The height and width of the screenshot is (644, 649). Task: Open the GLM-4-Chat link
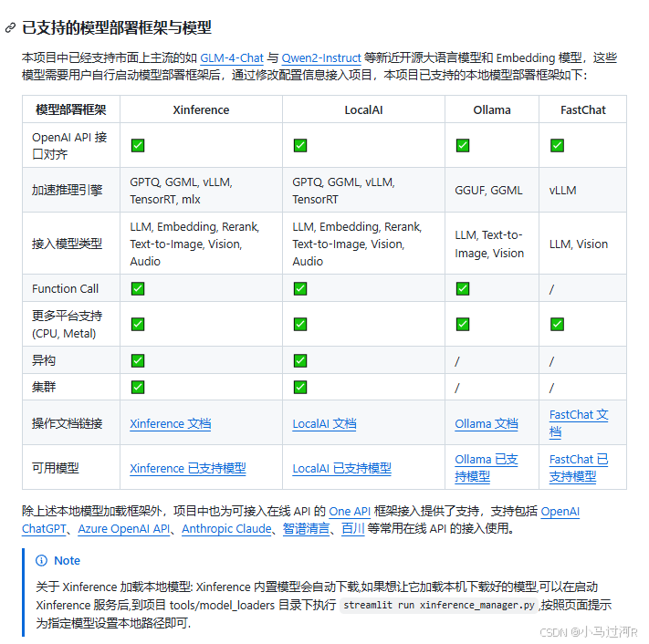[232, 57]
